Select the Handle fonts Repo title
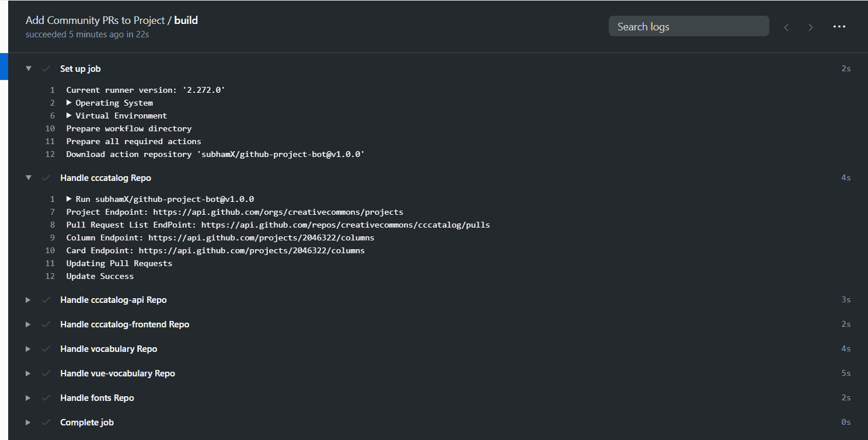 (97, 398)
